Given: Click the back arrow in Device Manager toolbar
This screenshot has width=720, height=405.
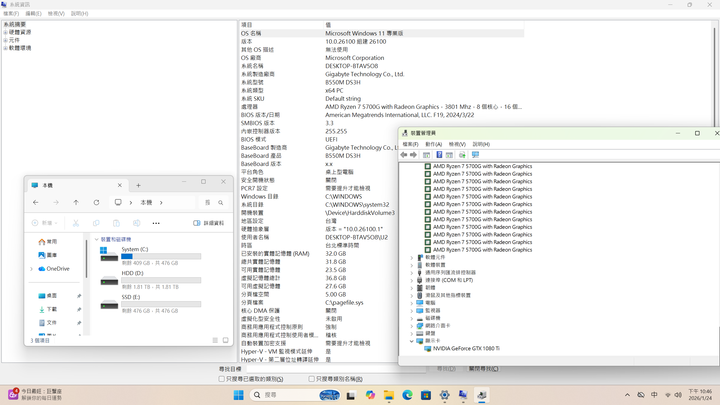Looking at the screenshot, I should coord(404,155).
